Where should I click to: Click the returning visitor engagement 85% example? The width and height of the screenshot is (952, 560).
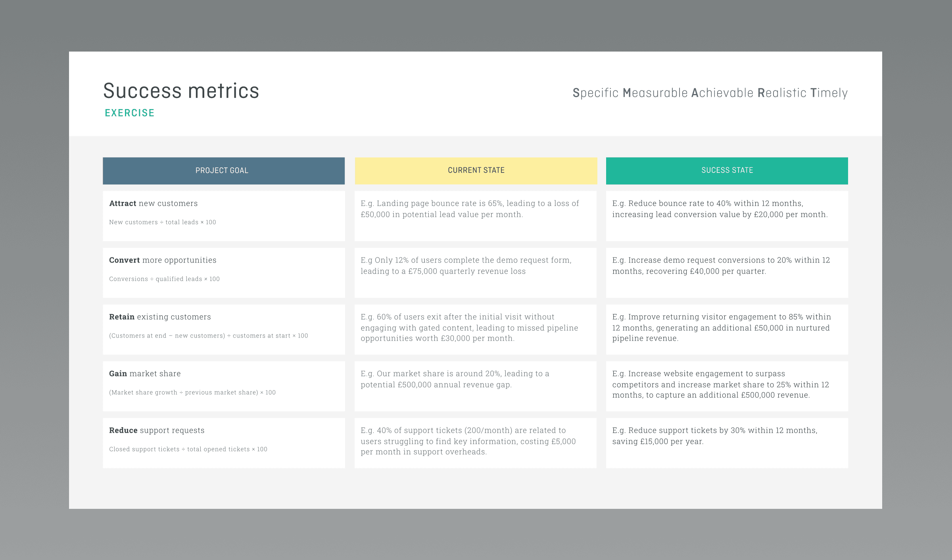721,327
